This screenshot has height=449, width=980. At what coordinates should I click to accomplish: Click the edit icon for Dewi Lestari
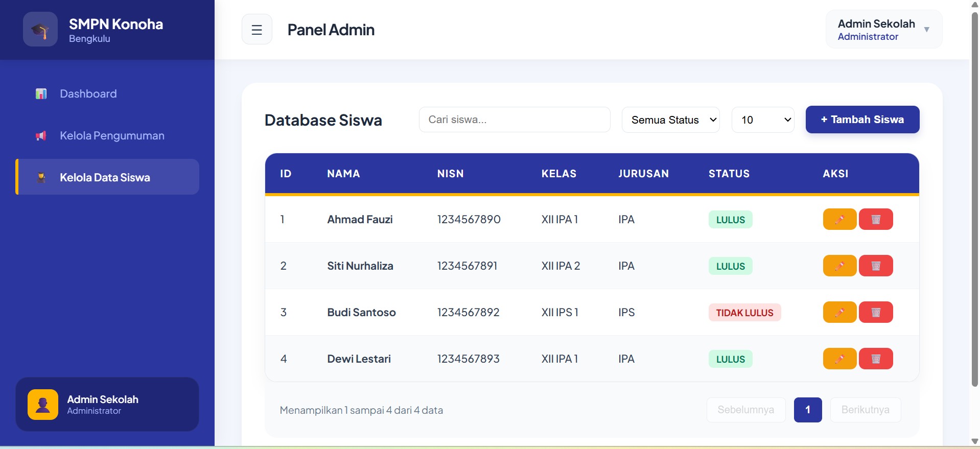click(x=839, y=359)
